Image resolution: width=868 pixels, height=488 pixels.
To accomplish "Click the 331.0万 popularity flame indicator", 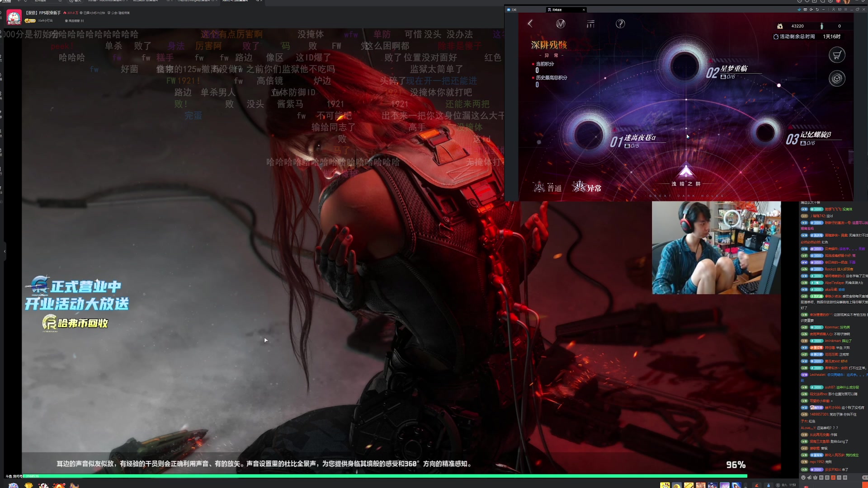I will pos(71,13).
